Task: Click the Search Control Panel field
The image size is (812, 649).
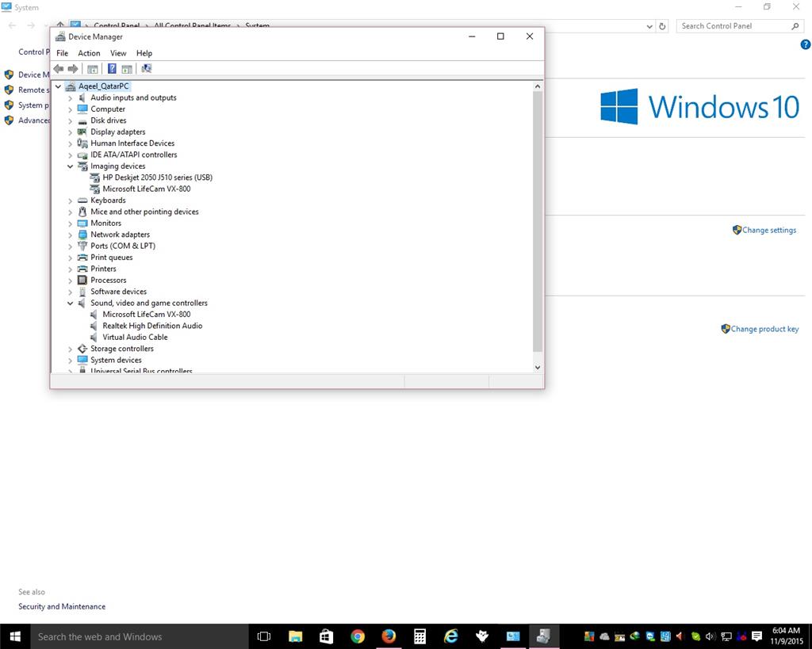Action: (733, 26)
